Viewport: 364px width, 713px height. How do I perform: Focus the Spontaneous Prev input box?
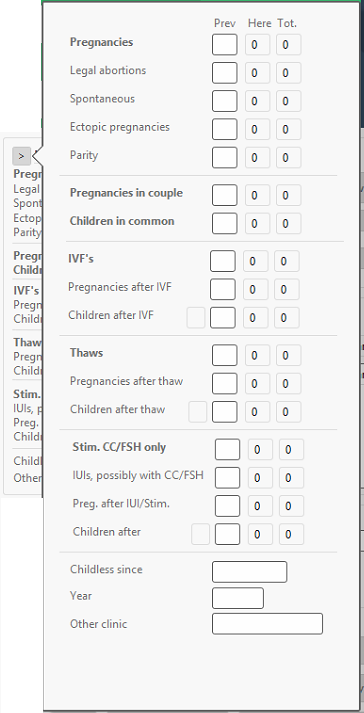click(x=224, y=101)
